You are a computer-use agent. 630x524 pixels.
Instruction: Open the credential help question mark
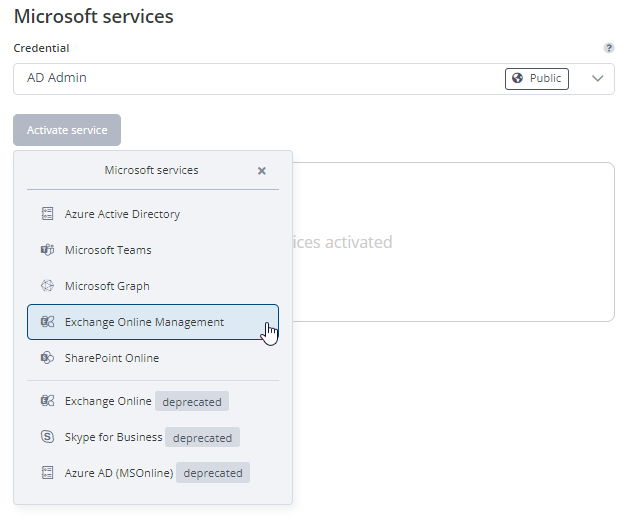click(608, 48)
